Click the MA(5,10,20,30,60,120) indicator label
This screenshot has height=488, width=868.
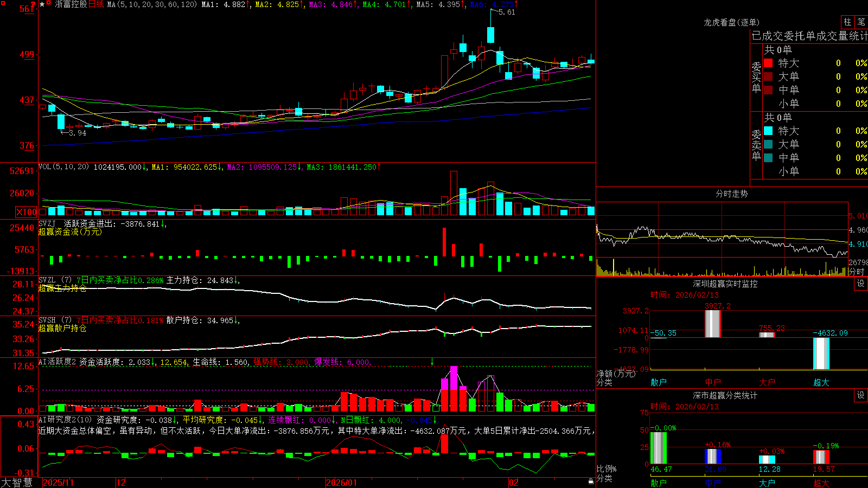[152, 4]
